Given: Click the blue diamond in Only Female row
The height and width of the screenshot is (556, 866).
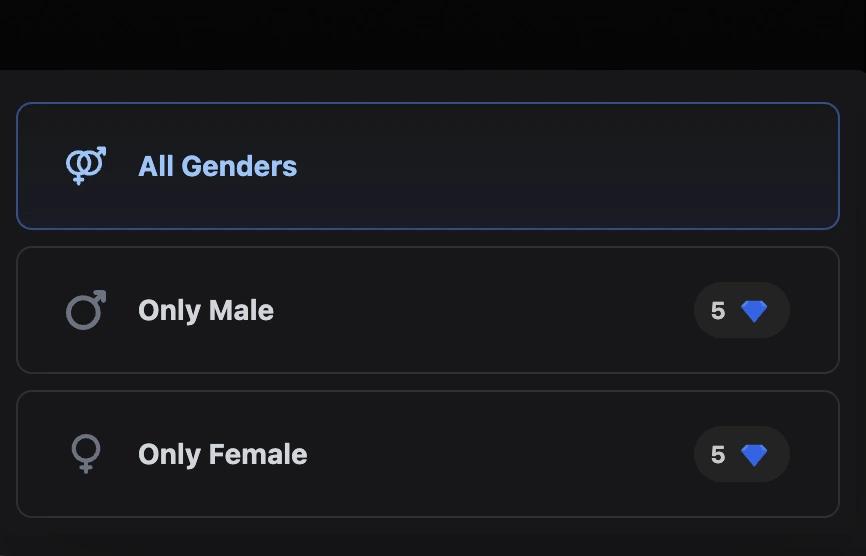Looking at the screenshot, I should pyautogui.click(x=754, y=455).
